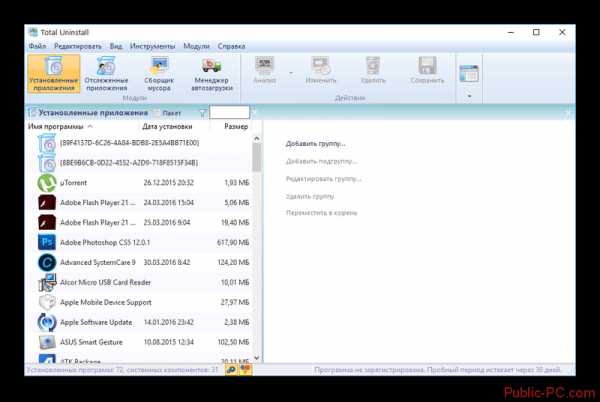The height and width of the screenshot is (402, 600).
Task: Click the program list scroll-up arrow
Action: coord(257,138)
